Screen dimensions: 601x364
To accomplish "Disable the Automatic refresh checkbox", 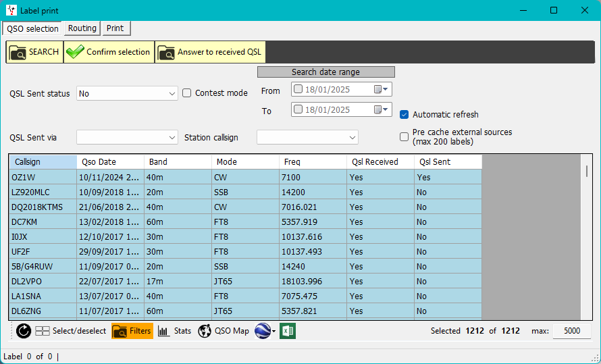I will [x=404, y=115].
